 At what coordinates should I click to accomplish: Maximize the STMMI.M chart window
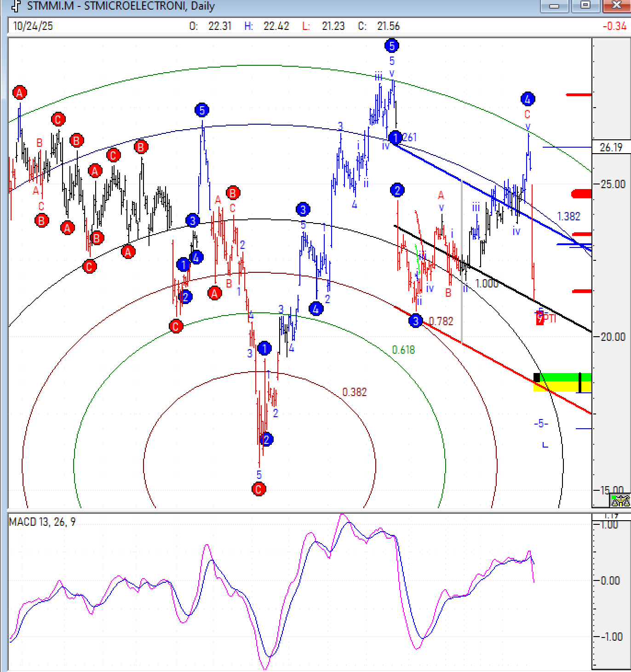point(585,6)
